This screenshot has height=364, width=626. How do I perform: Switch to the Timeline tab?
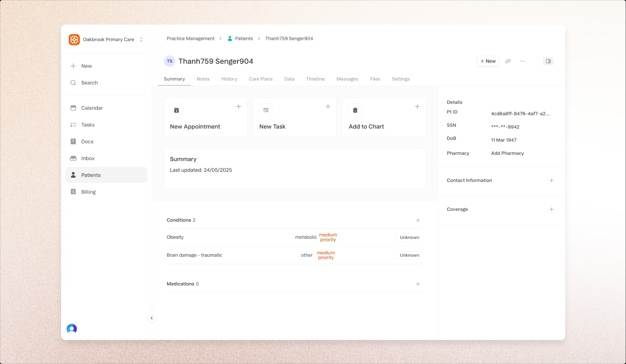(x=315, y=79)
